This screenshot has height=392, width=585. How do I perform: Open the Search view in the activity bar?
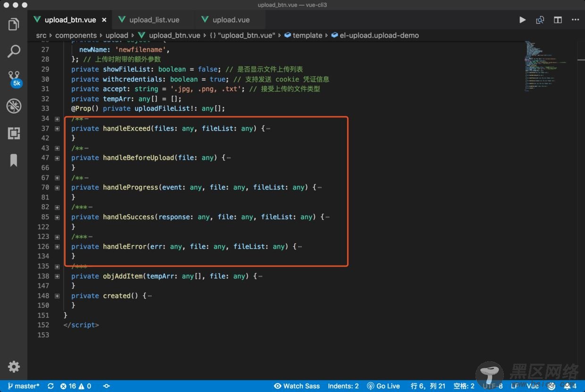[x=14, y=51]
